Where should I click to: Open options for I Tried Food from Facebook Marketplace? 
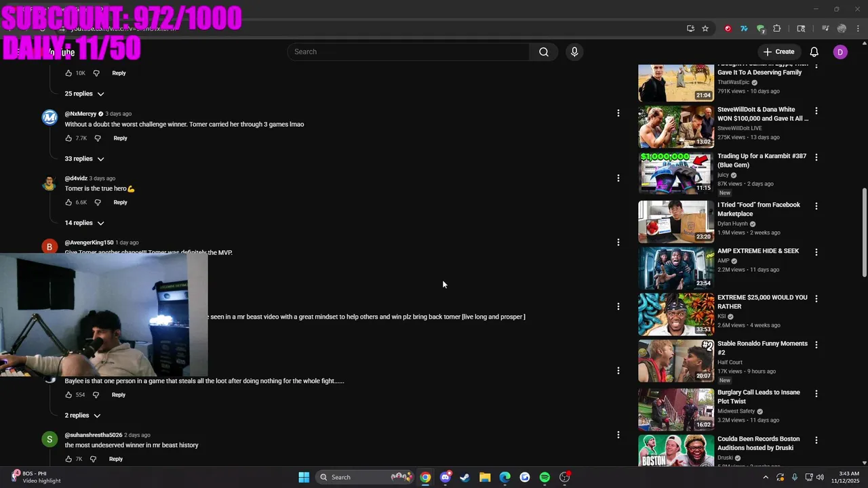point(816,206)
